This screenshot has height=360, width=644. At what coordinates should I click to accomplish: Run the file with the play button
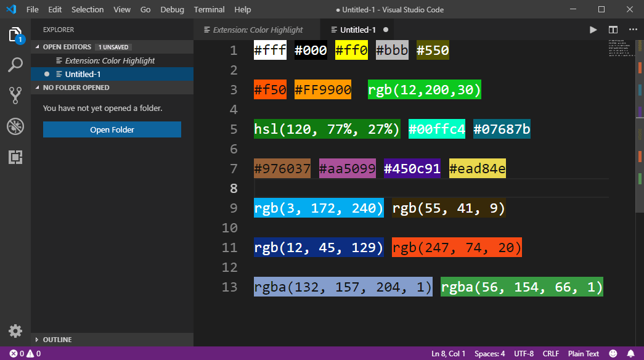593,29
